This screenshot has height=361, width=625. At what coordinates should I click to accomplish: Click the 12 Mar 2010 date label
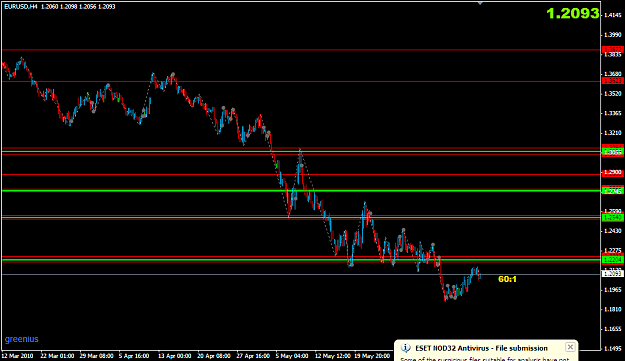coord(18,356)
